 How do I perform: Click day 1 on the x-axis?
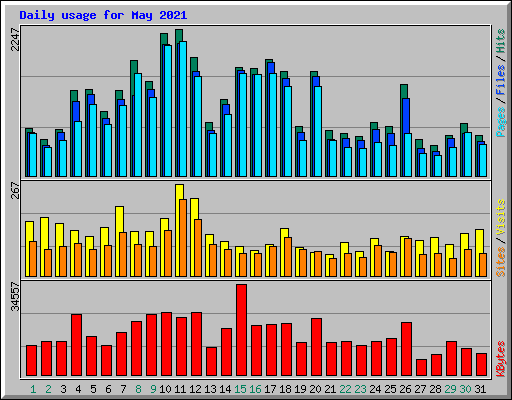[x=33, y=389]
